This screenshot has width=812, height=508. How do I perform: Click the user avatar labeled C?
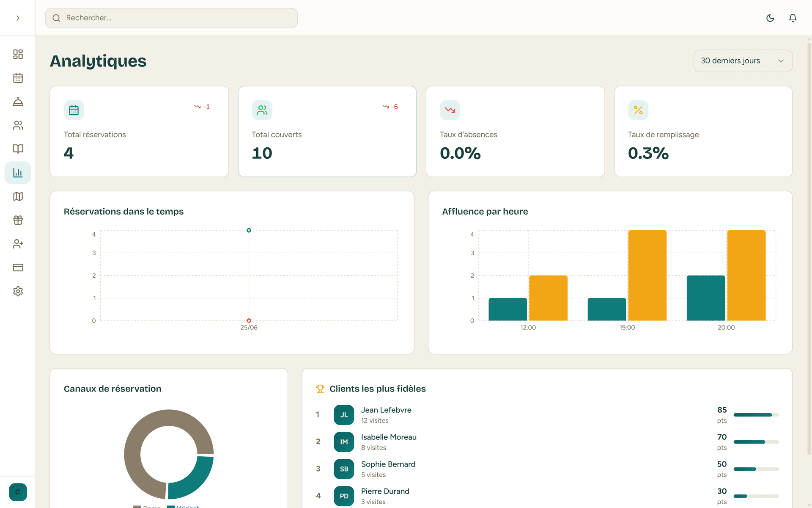pyautogui.click(x=18, y=492)
